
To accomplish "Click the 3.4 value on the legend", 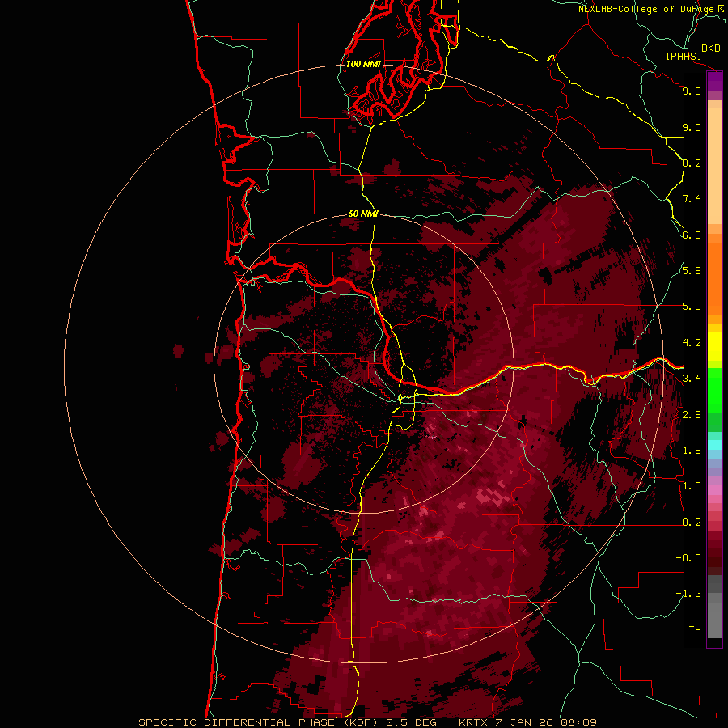I will pyautogui.click(x=692, y=379).
